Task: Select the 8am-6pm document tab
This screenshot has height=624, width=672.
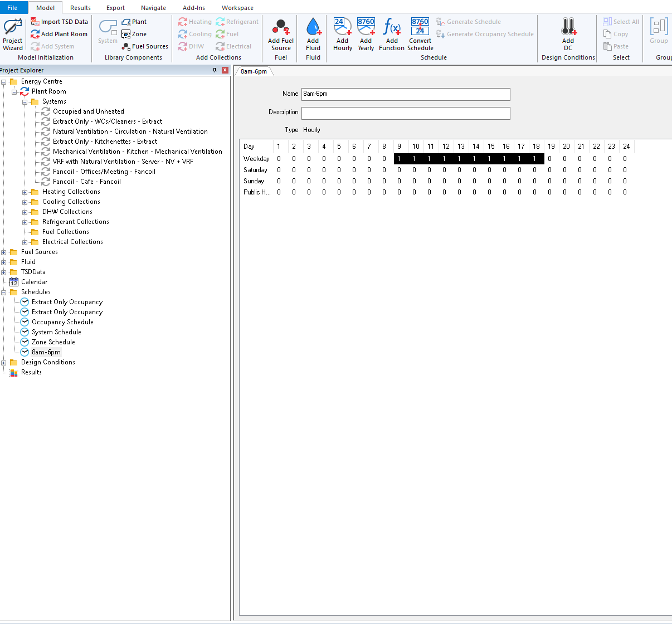Action: (254, 71)
